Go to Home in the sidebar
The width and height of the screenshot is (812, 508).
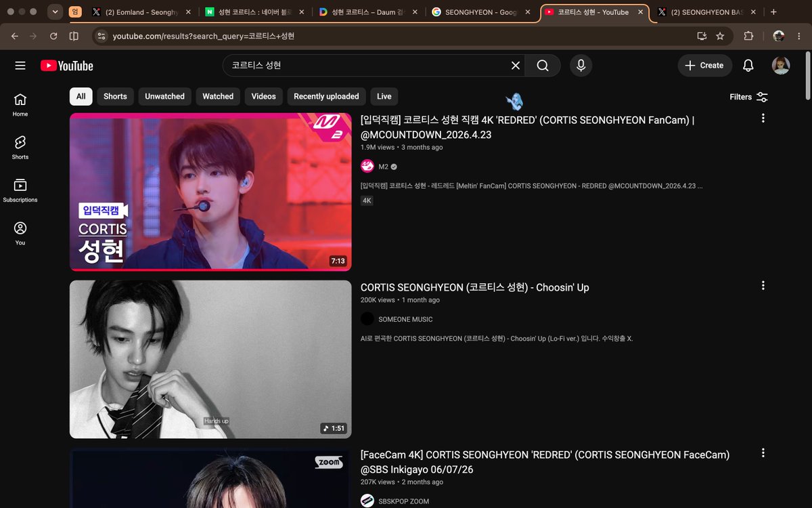coord(20,104)
